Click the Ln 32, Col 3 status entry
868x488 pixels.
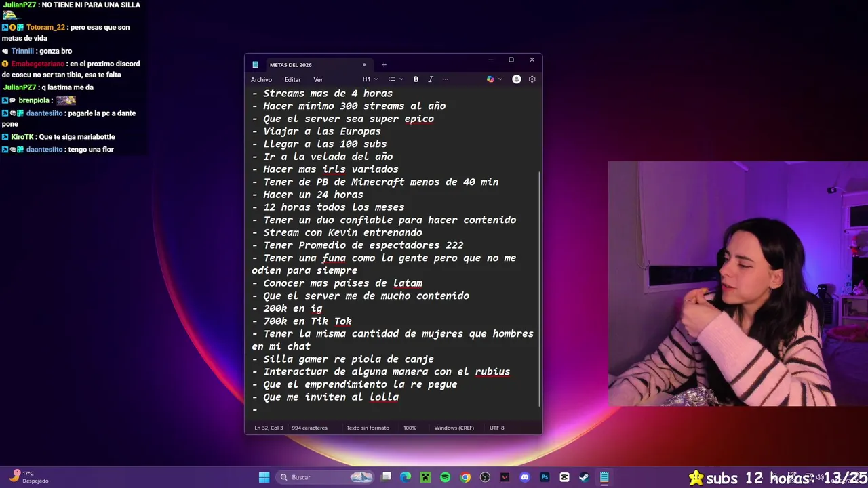(269, 428)
